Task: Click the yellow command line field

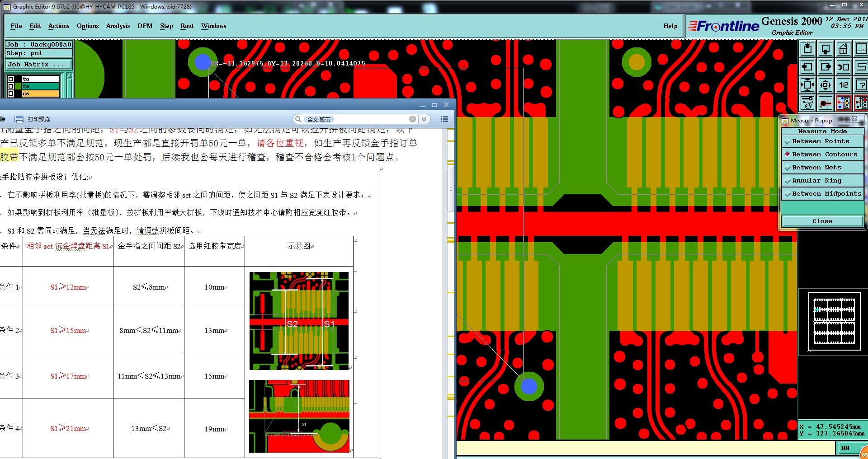Action: click(x=646, y=448)
